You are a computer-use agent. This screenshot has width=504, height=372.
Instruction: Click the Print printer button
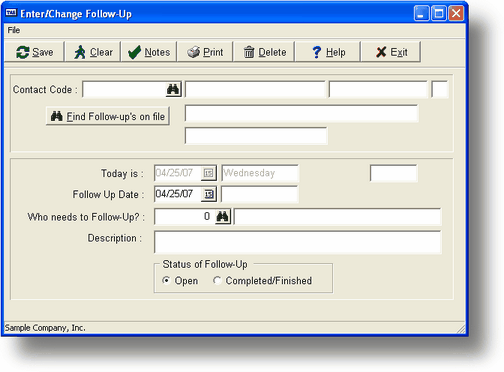coord(205,52)
